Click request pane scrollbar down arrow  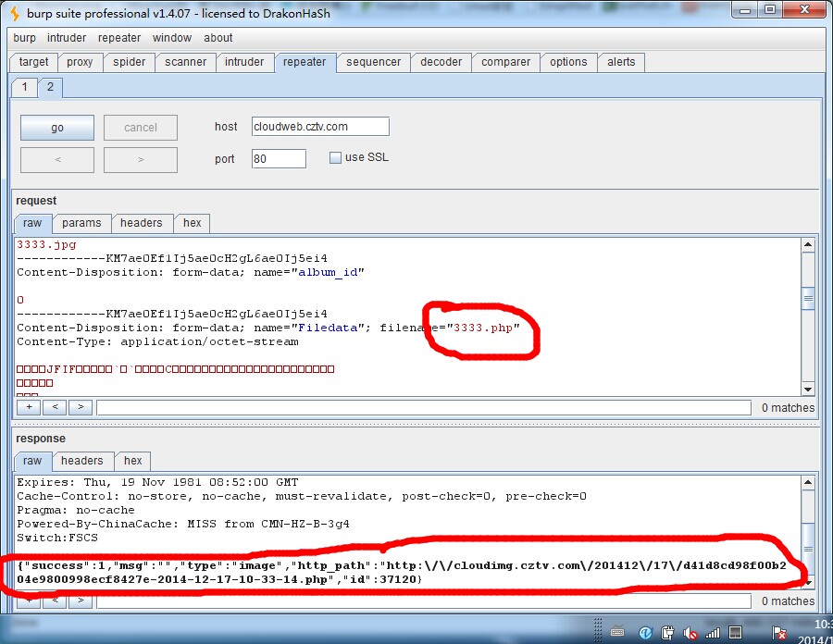(808, 390)
